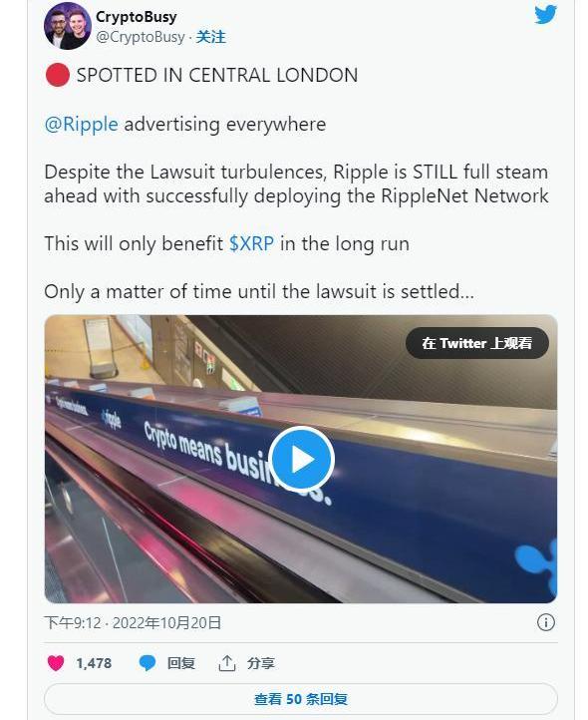Open the @CryptoBusy handle link
This screenshot has height=720, width=588.
(141, 37)
